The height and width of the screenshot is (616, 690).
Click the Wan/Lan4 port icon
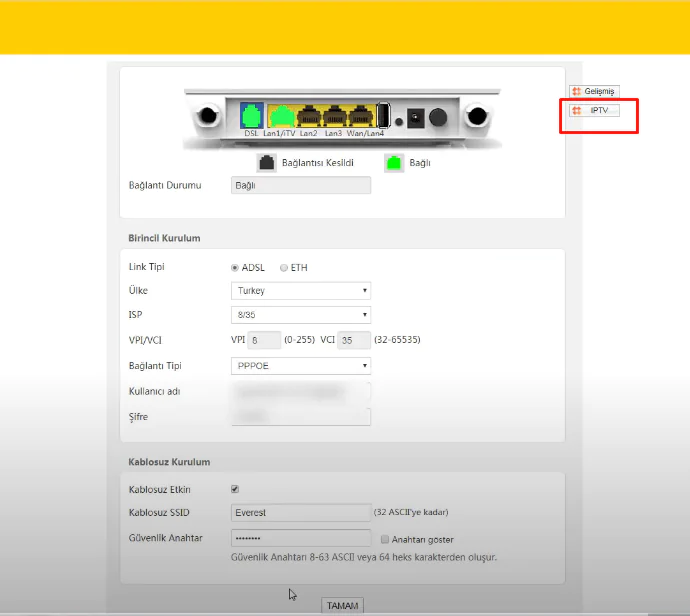[x=360, y=116]
